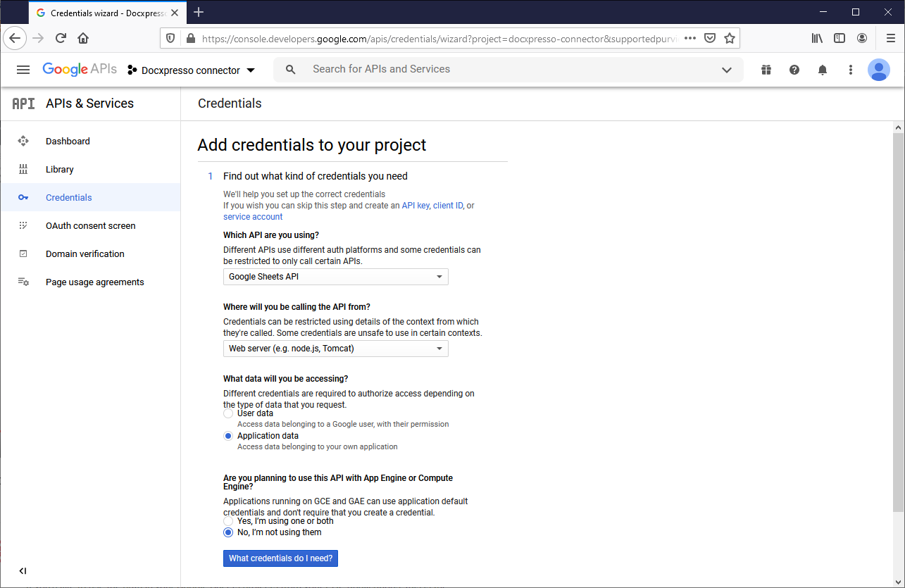Open Page usage agreements
Image resolution: width=905 pixels, height=588 pixels.
(90, 282)
